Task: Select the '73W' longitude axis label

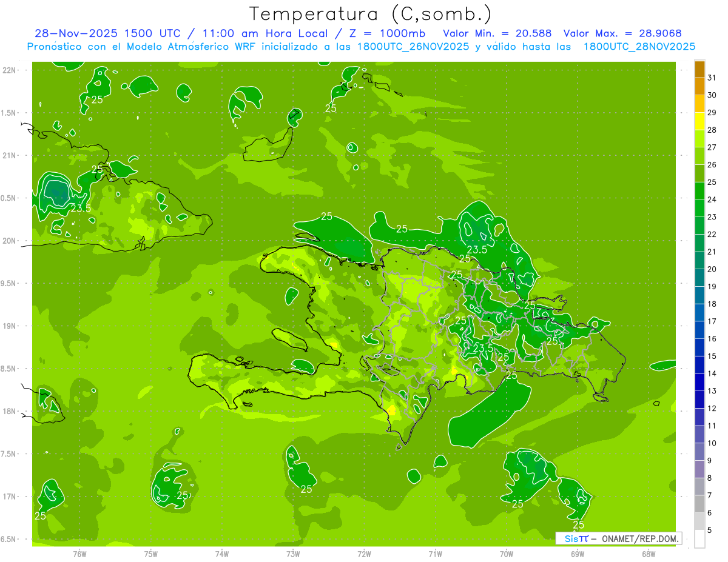Action: [x=293, y=554]
